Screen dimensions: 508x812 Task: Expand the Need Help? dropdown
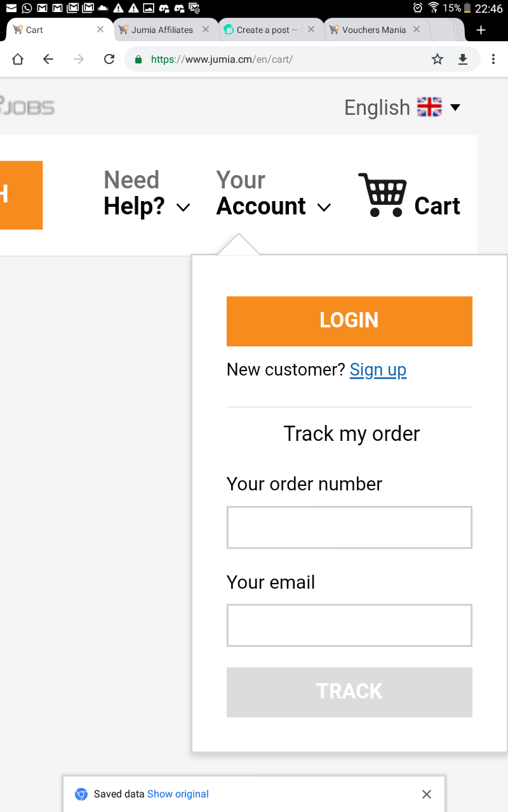click(x=147, y=193)
